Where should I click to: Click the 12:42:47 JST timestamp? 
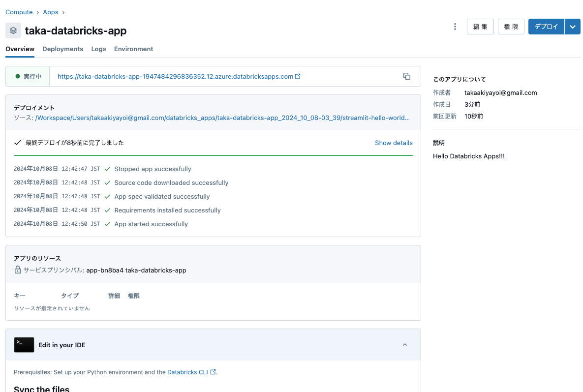(81, 169)
